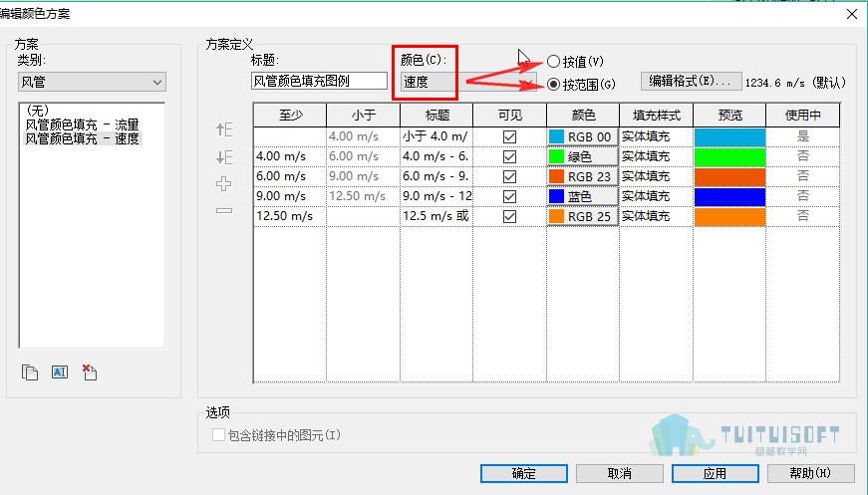Delete color scheme icon
868x495 pixels.
[89, 372]
